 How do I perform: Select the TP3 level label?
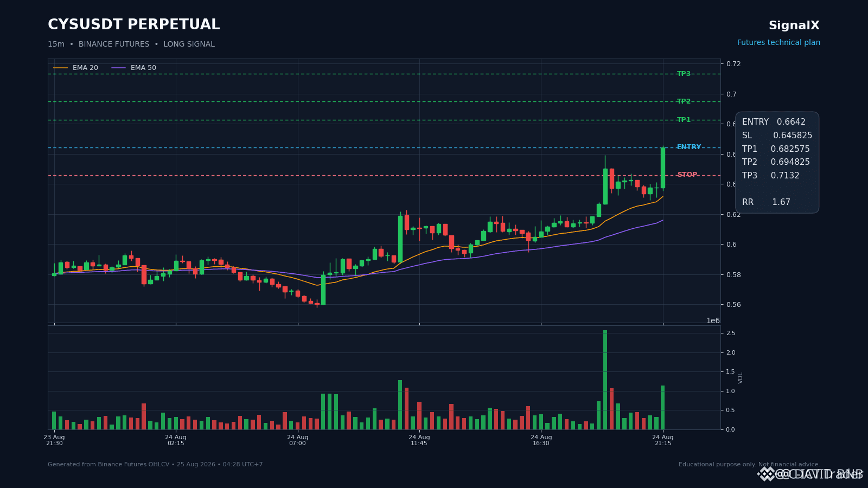684,74
